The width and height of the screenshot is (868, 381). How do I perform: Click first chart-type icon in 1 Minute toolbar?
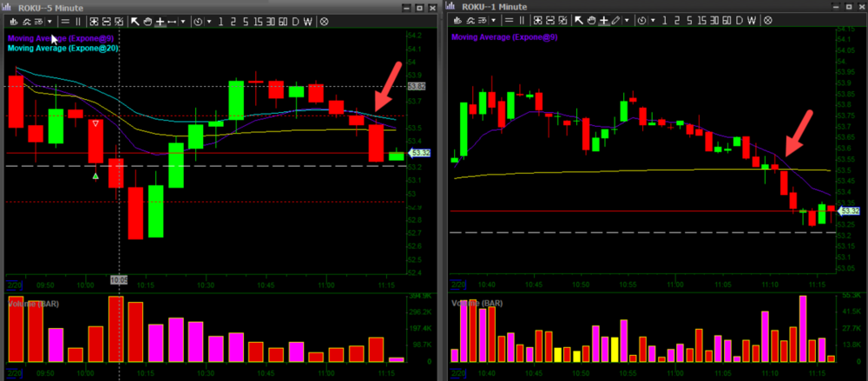(456, 20)
